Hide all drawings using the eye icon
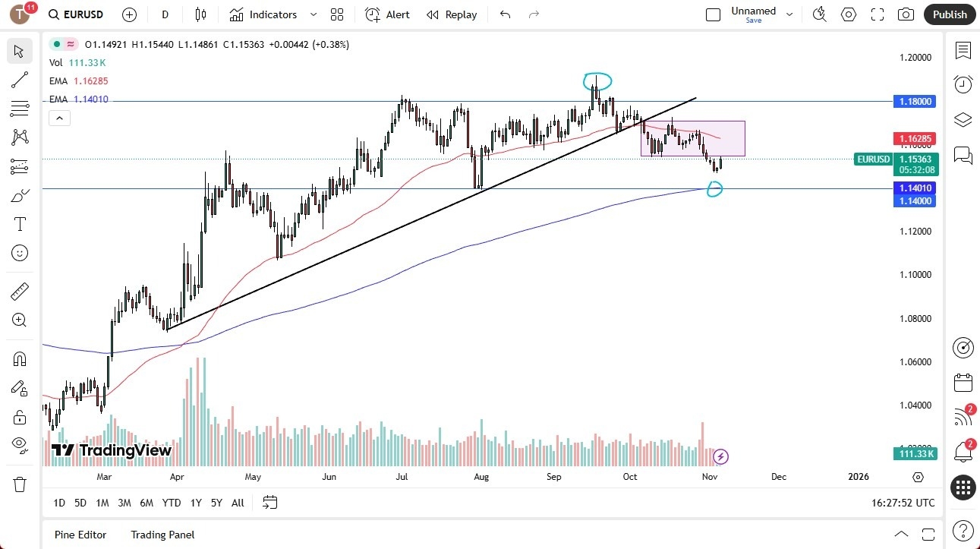980x549 pixels. (19, 445)
